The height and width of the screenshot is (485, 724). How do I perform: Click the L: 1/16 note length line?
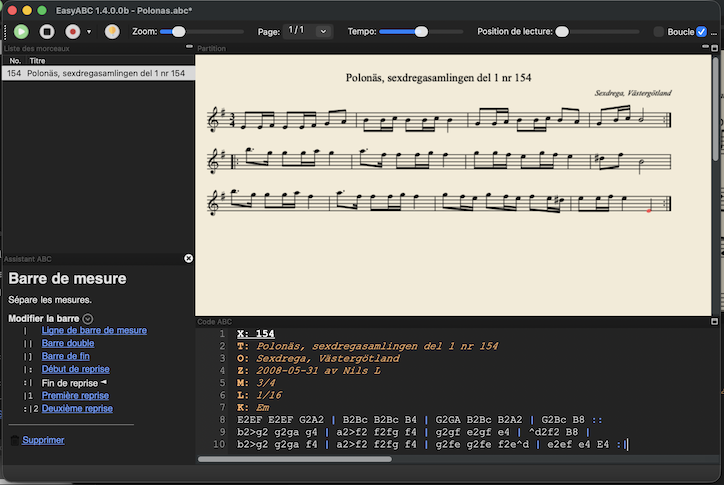pos(259,395)
